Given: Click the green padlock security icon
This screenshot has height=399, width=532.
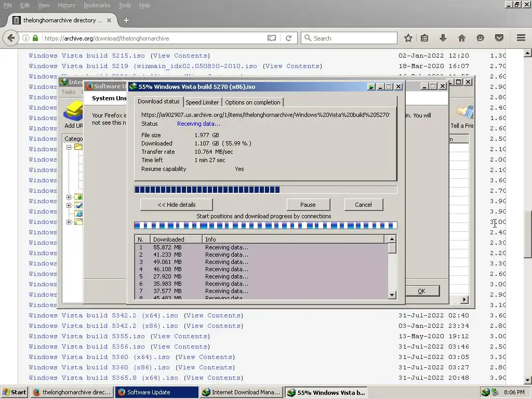Looking at the screenshot, I should coord(35,38).
